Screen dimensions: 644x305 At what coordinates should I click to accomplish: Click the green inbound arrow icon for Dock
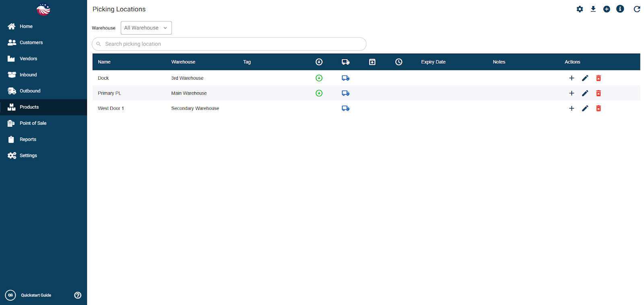click(319, 78)
